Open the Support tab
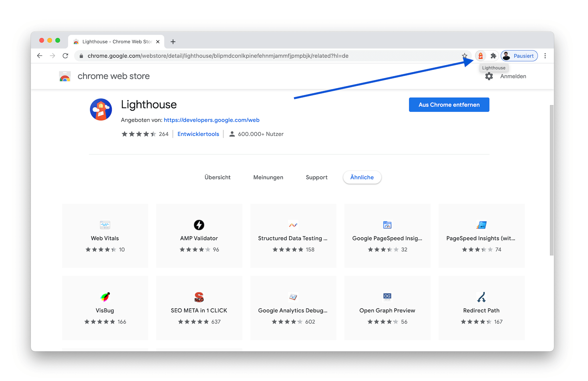 (317, 177)
